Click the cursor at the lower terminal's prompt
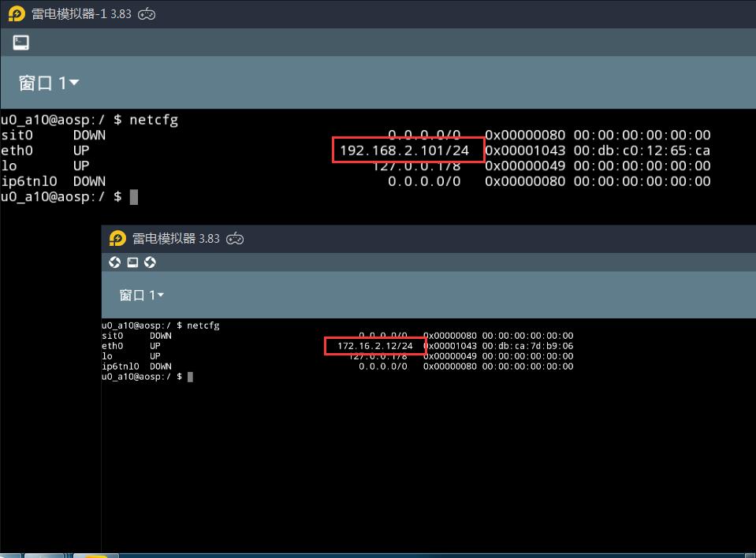The width and height of the screenshot is (756, 558). (190, 377)
